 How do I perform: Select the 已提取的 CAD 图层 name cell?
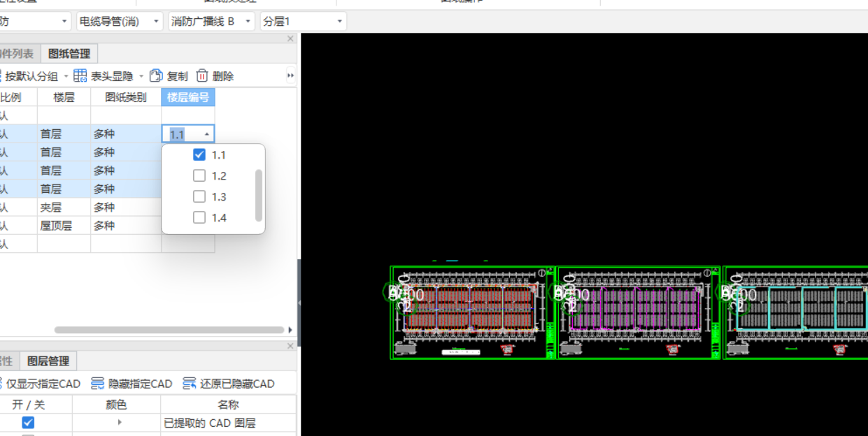(228, 422)
